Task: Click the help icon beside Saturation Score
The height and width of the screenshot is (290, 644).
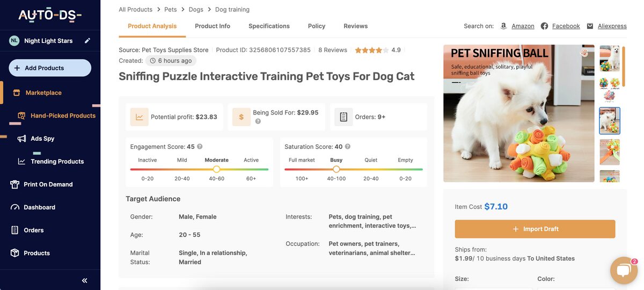Action: pos(348,147)
